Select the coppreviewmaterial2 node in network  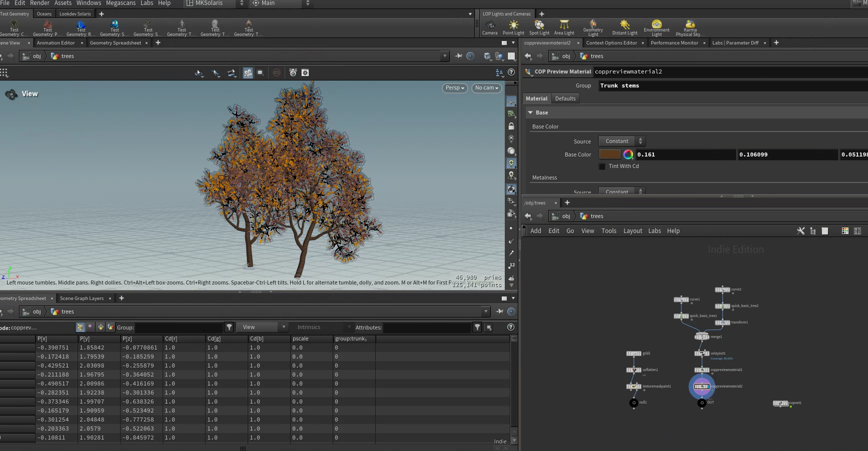coord(701,386)
